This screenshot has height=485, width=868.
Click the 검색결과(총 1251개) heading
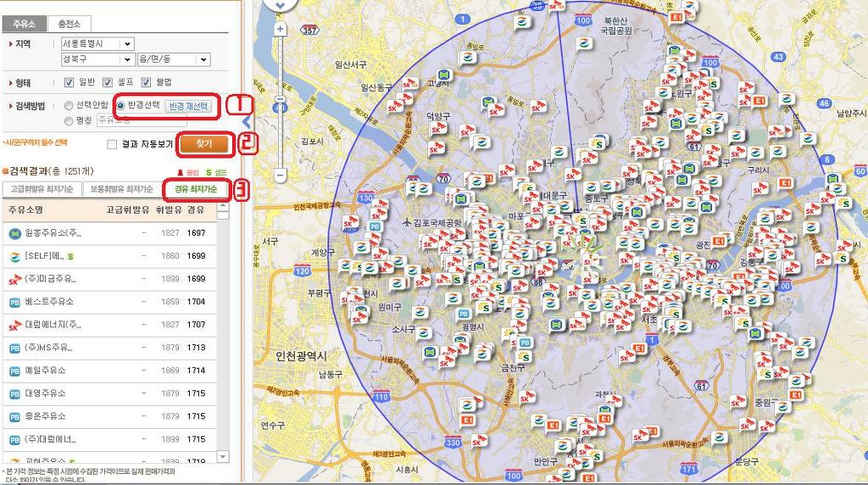tap(52, 171)
